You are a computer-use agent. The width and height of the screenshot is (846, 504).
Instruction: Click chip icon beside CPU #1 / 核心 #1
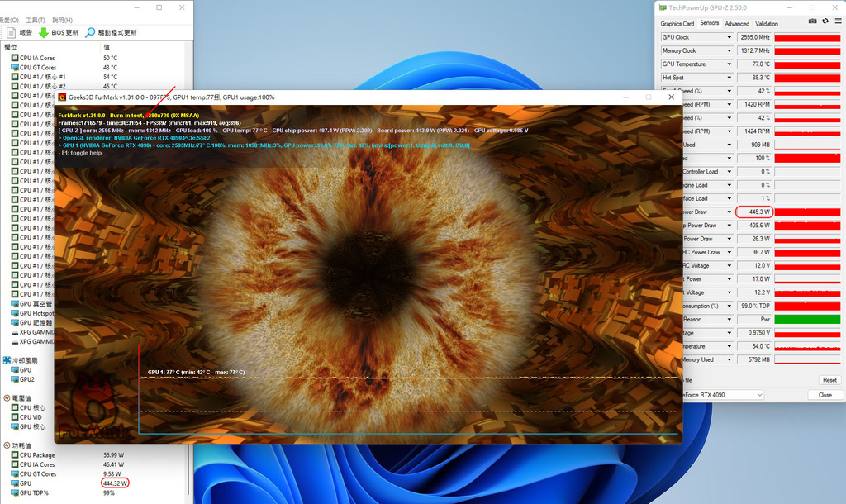tap(15, 77)
